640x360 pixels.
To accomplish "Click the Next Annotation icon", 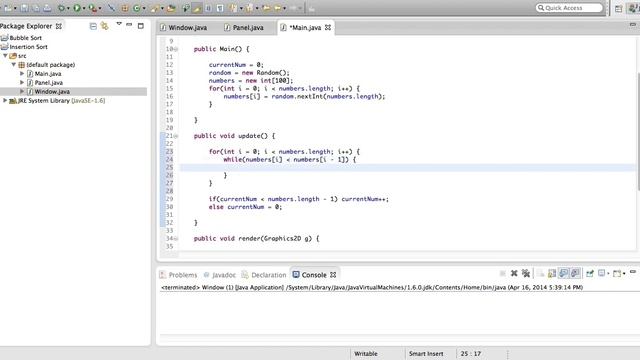I will point(233,8).
